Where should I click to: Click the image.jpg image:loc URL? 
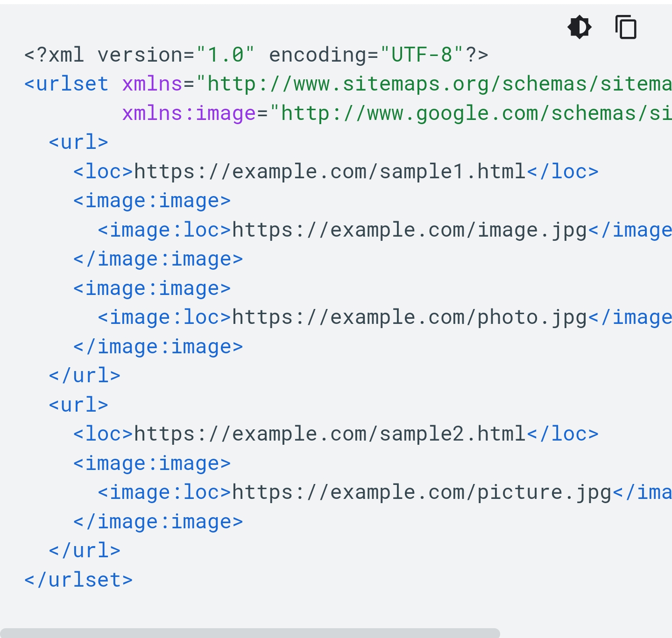point(410,230)
